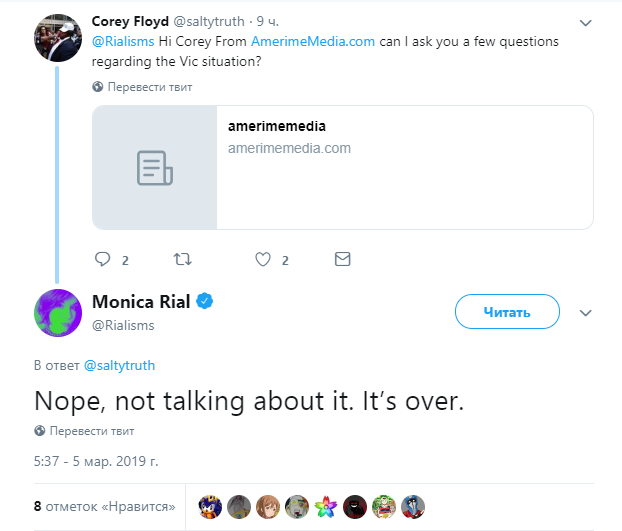The height and width of the screenshot is (531, 622).
Task: View the 8 отметок «Нравится» list
Action: [x=105, y=506]
